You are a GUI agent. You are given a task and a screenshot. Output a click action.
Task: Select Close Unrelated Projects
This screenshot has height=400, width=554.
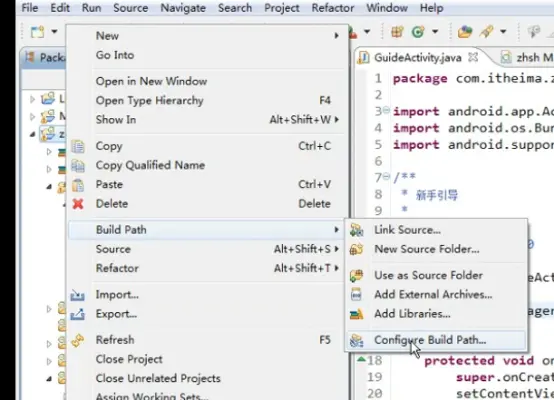(x=206, y=378)
